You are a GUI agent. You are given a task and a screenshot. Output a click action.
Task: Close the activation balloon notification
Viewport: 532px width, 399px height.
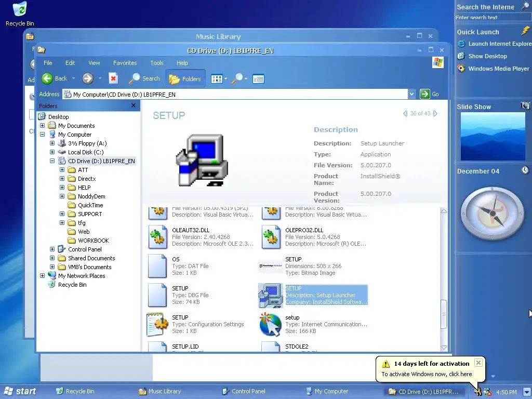coord(478,363)
